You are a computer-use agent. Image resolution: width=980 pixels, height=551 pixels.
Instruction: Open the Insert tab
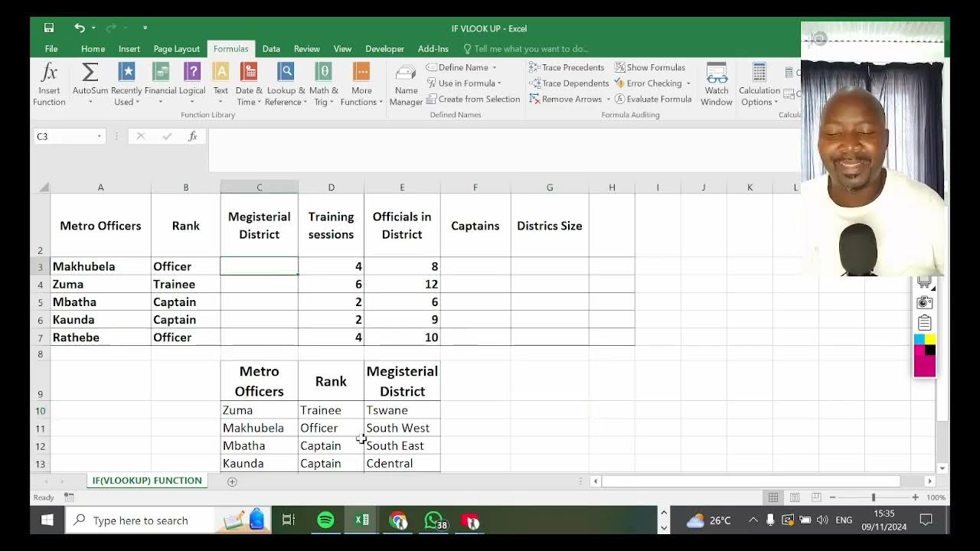(x=129, y=49)
